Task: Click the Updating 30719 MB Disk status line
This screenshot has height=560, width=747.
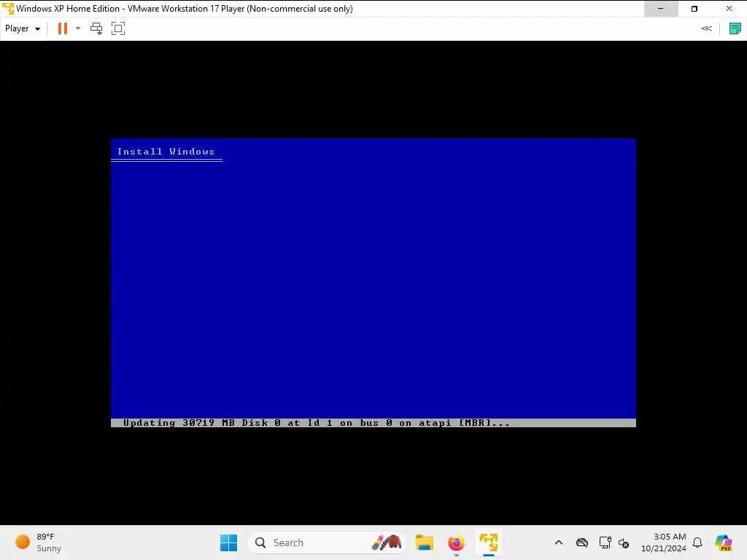Action: pyautogui.click(x=373, y=423)
